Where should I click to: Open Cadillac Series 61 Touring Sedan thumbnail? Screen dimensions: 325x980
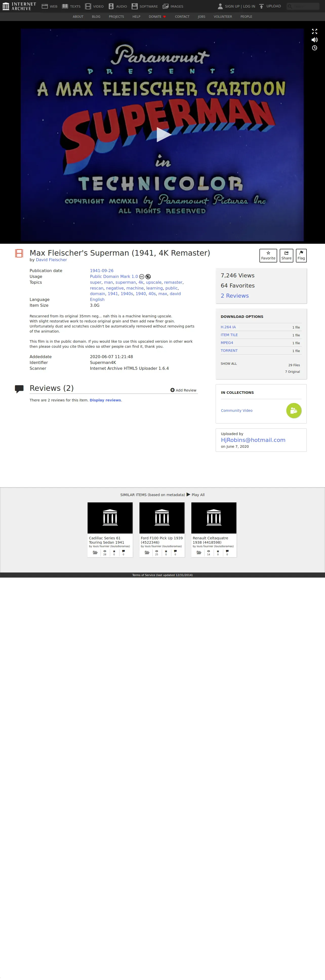(110, 518)
